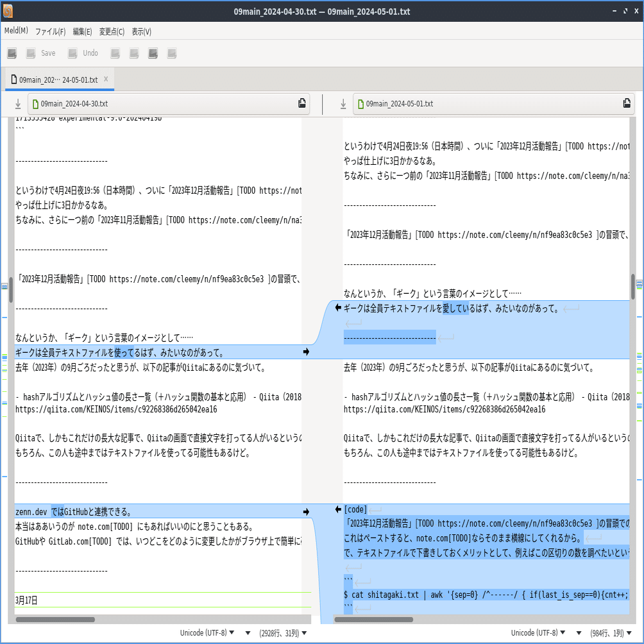Click left pane vertical scrollbar handle
The width and height of the screenshot is (644, 644).
(11, 289)
